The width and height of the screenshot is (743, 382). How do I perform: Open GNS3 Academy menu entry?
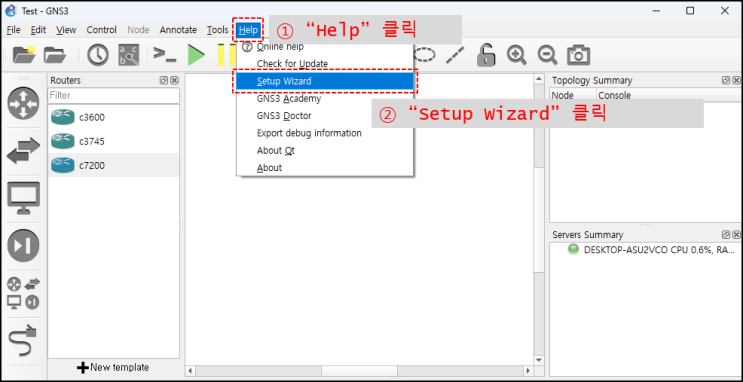pos(325,99)
